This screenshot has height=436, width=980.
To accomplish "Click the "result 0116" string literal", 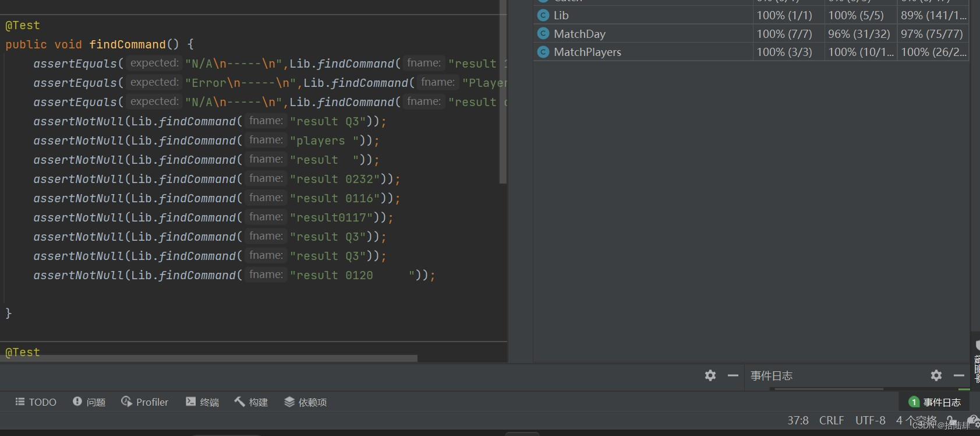I will 335,198.
